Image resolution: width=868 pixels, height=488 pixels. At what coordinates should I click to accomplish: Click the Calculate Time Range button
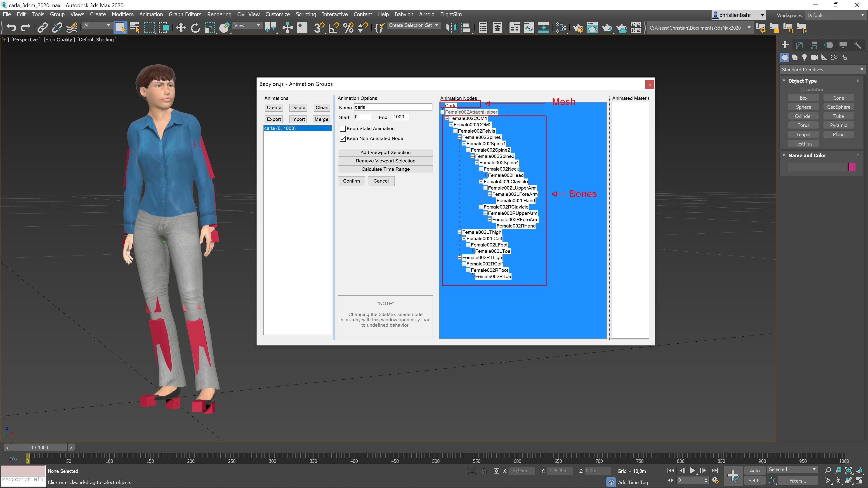click(385, 169)
